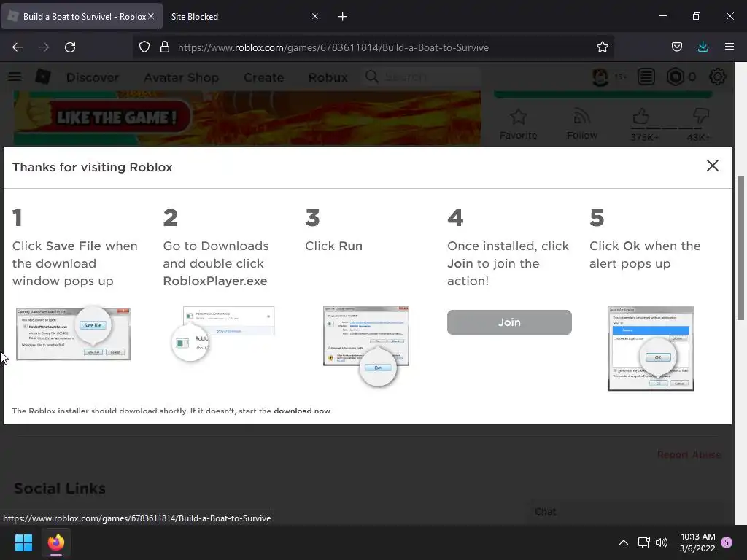This screenshot has height=560, width=747.
Task: Click the gray Join button
Action: coord(508,322)
